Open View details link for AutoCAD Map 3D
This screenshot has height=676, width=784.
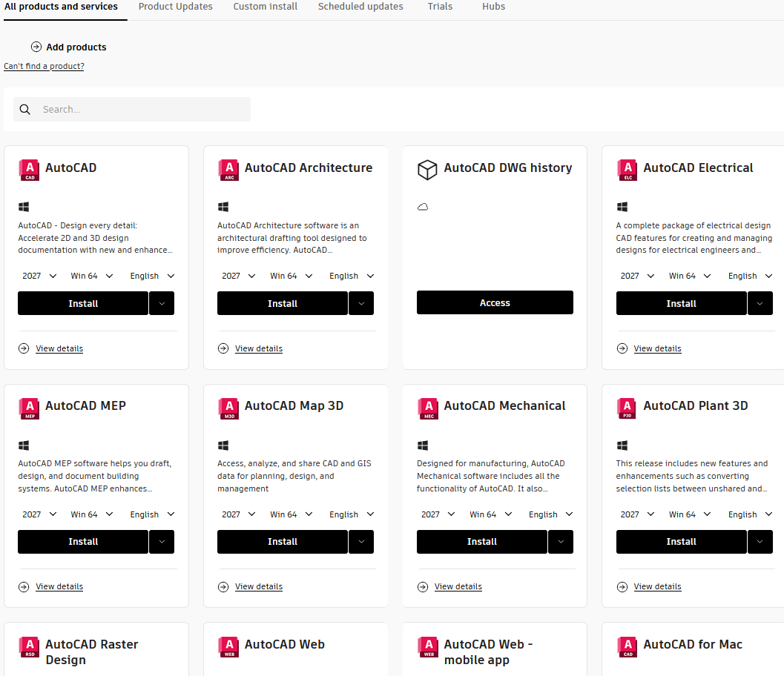click(259, 587)
